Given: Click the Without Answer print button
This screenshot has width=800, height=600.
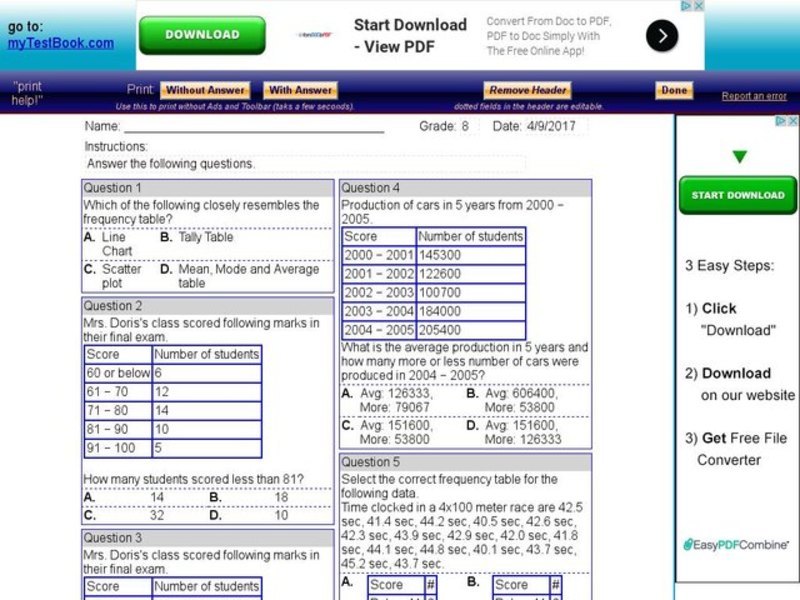Looking at the screenshot, I should [205, 89].
